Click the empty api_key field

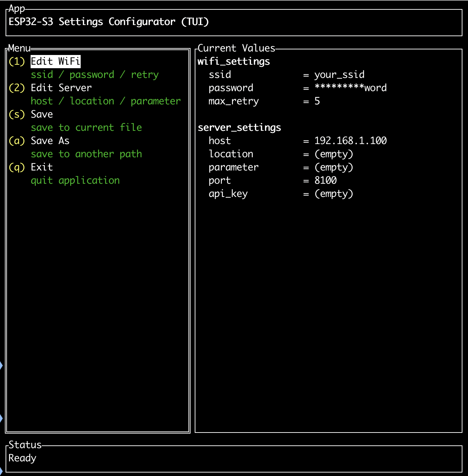coord(334,193)
